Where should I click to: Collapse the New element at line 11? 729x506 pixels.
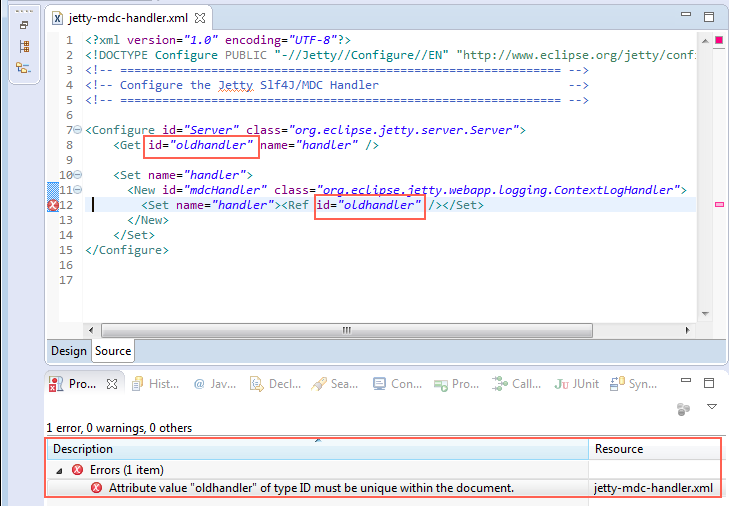pyautogui.click(x=78, y=190)
